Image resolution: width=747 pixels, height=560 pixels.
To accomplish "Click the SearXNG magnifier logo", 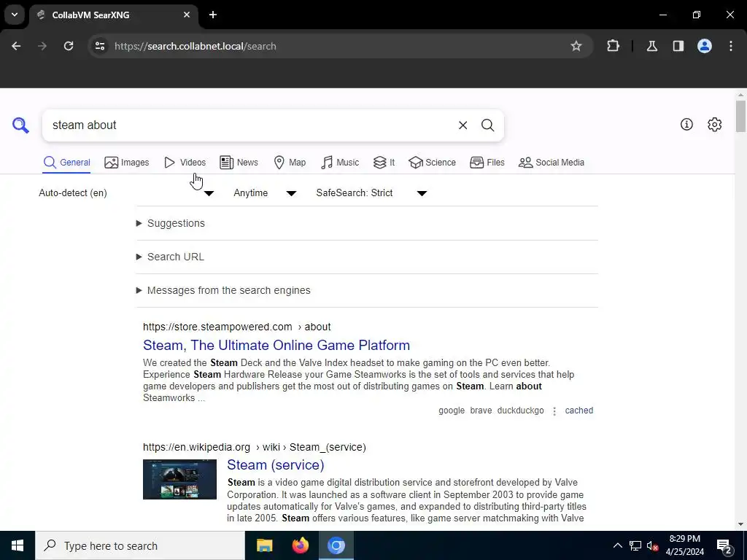I will tap(20, 125).
